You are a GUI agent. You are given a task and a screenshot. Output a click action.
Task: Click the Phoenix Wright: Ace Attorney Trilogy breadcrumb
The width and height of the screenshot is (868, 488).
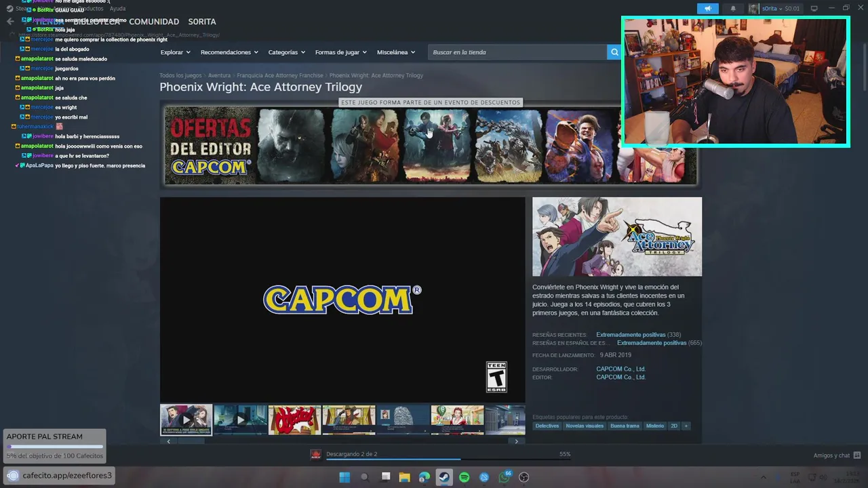(376, 75)
